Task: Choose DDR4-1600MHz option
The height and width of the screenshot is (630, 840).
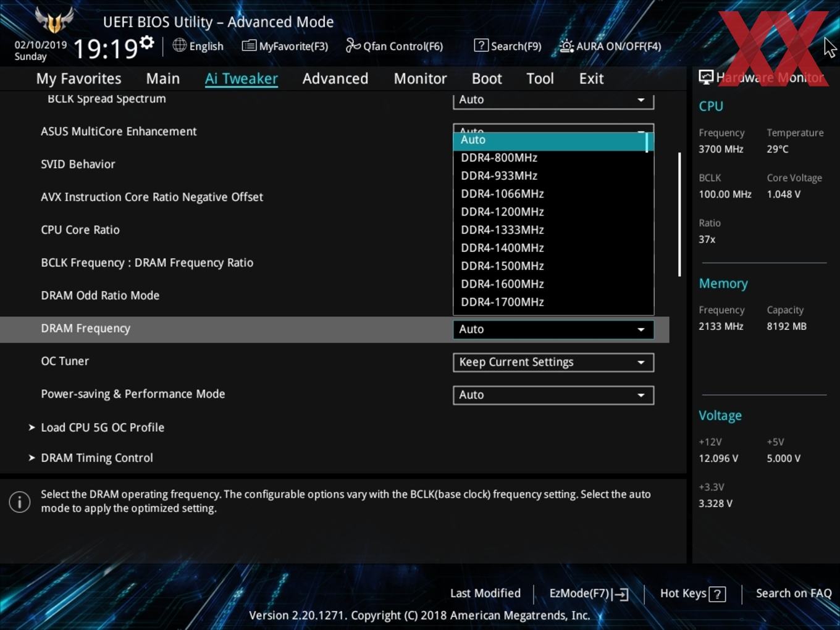Action: click(550, 283)
